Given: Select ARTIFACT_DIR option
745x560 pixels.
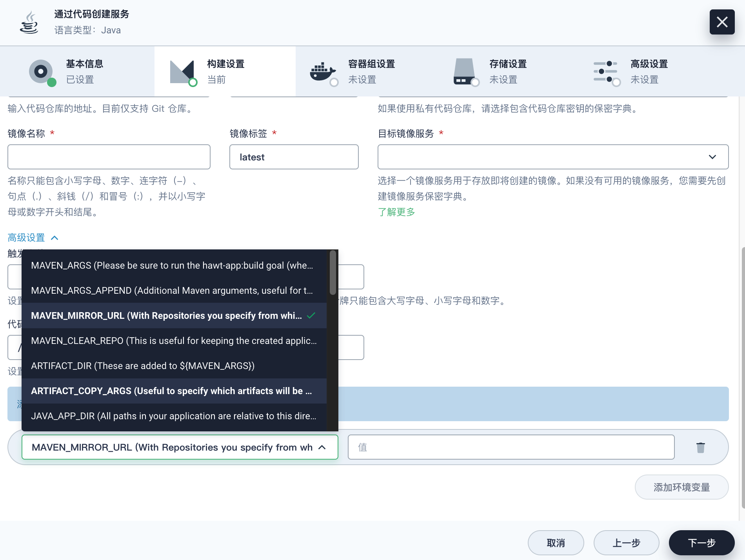Looking at the screenshot, I should click(174, 366).
